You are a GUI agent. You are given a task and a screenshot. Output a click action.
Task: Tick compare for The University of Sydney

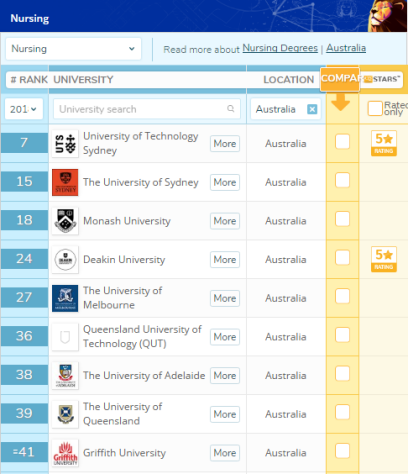(342, 180)
